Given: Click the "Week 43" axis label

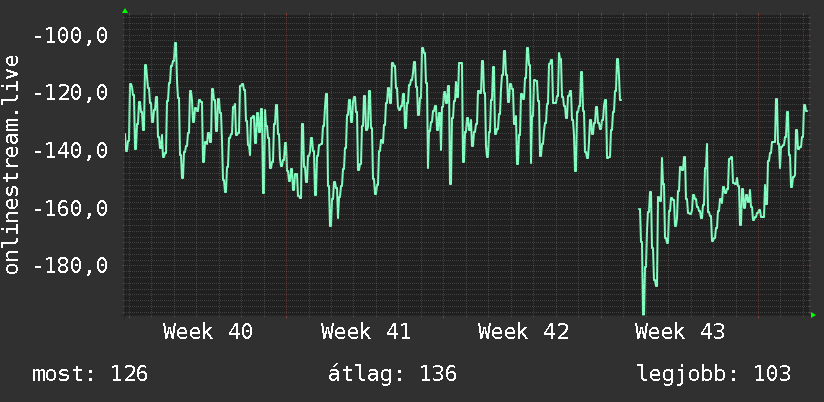Looking at the screenshot, I should [x=680, y=332].
